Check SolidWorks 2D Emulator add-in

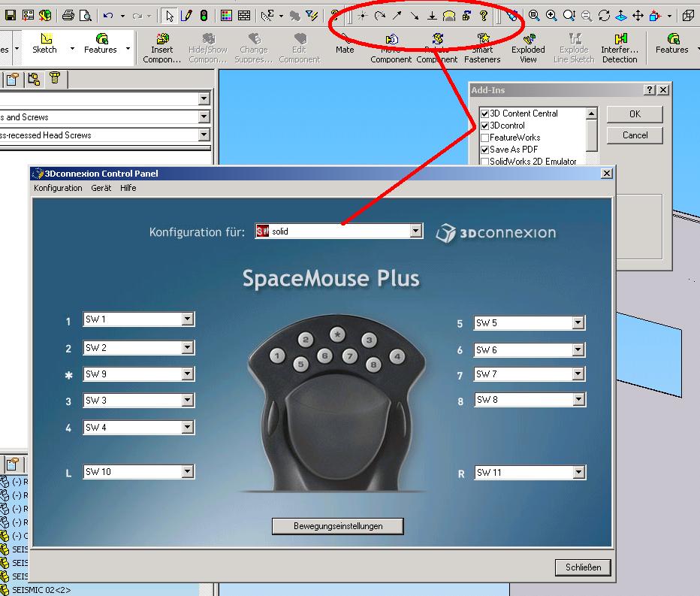pos(485,162)
